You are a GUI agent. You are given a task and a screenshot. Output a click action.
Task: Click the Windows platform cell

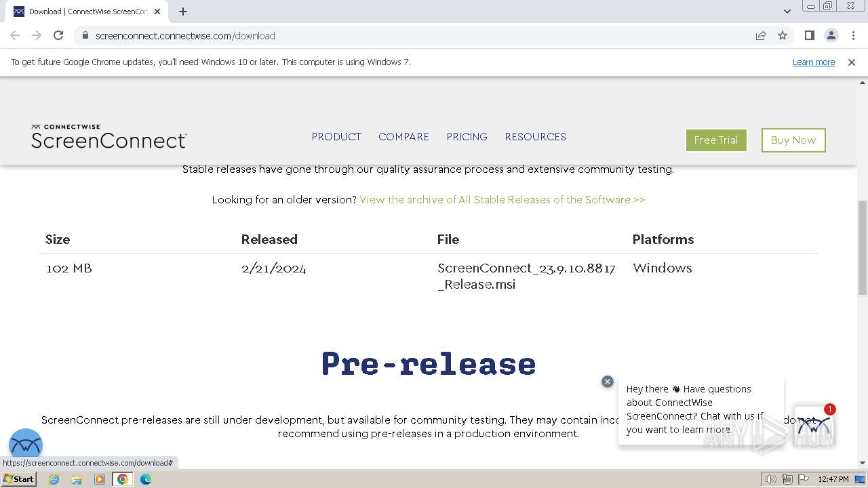663,268
